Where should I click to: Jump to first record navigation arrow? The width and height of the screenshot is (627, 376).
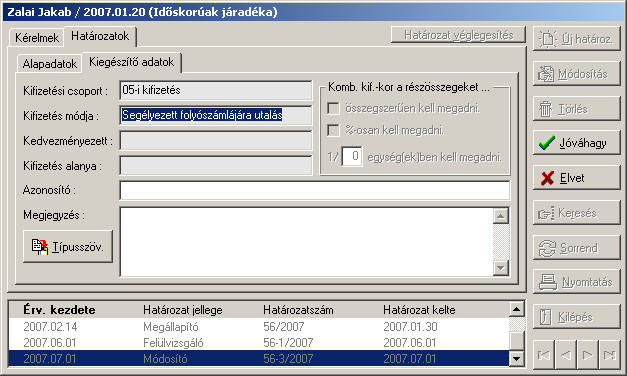point(544,355)
